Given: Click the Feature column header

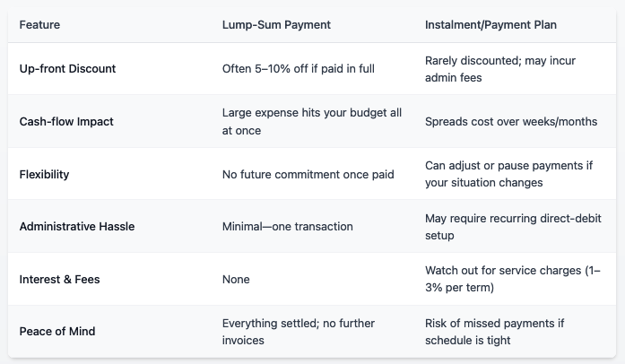Looking at the screenshot, I should 39,25.
